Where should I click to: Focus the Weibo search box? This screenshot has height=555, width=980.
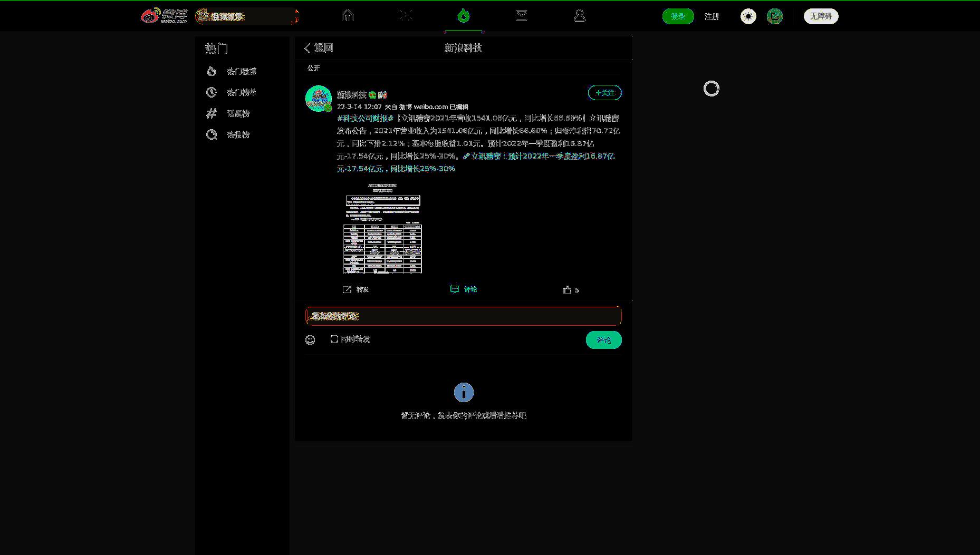(246, 16)
